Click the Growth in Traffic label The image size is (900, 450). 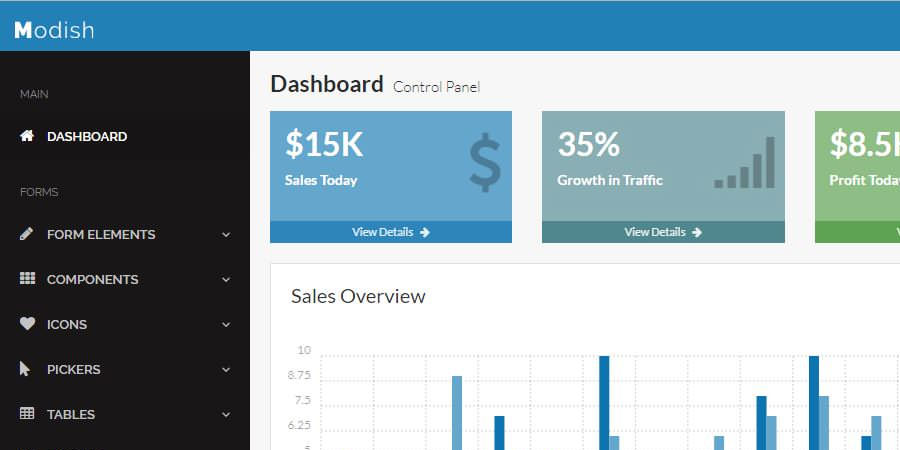click(610, 180)
